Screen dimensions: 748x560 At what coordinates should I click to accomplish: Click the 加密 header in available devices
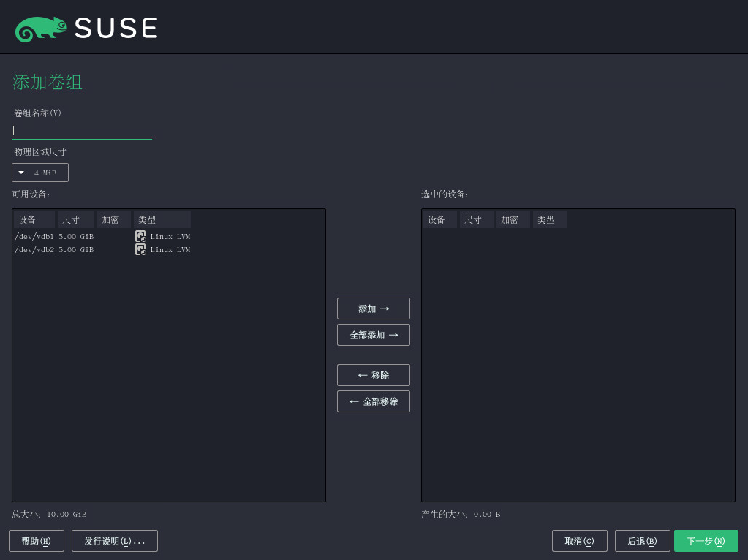[113, 219]
